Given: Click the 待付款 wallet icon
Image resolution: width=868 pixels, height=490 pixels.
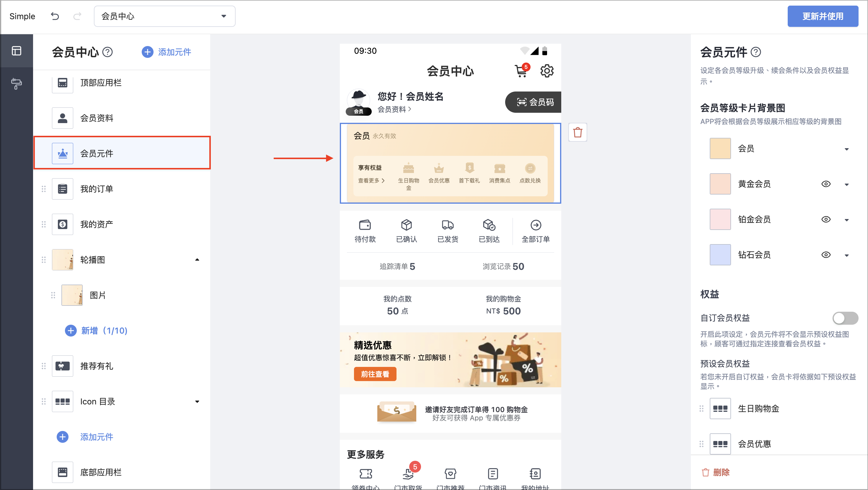Looking at the screenshot, I should click(x=365, y=225).
